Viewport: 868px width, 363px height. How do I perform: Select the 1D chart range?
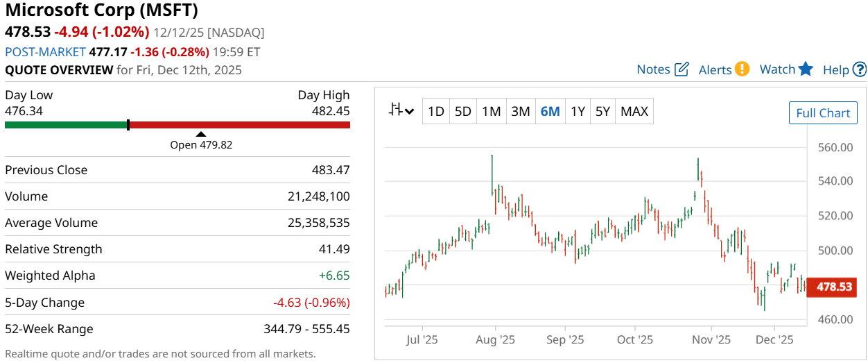coord(435,111)
